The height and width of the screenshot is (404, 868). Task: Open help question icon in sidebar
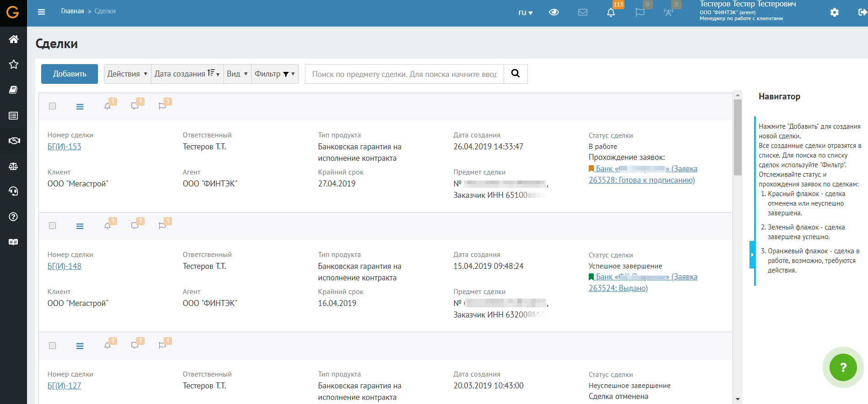(x=13, y=216)
